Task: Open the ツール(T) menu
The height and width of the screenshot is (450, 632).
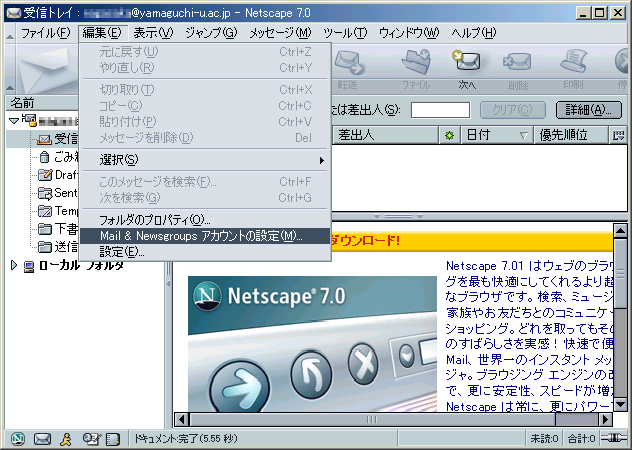Action: click(345, 33)
